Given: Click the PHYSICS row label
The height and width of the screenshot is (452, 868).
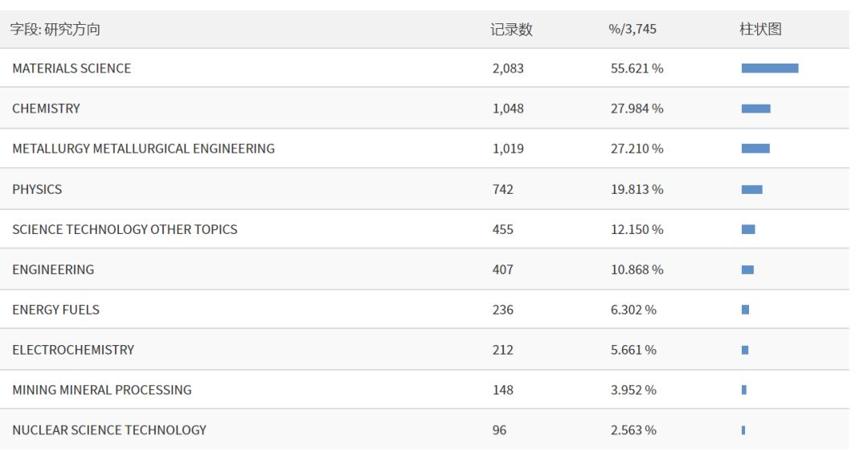Looking at the screenshot, I should [x=37, y=189].
